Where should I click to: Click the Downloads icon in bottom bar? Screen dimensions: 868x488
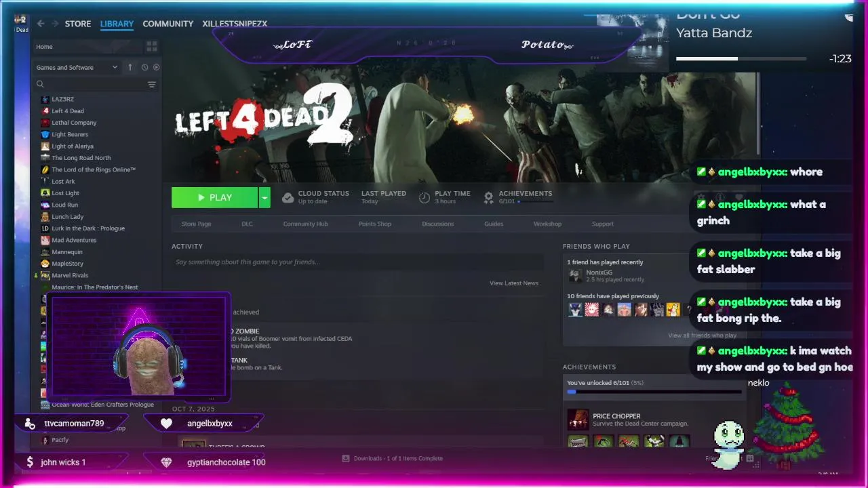coord(346,458)
